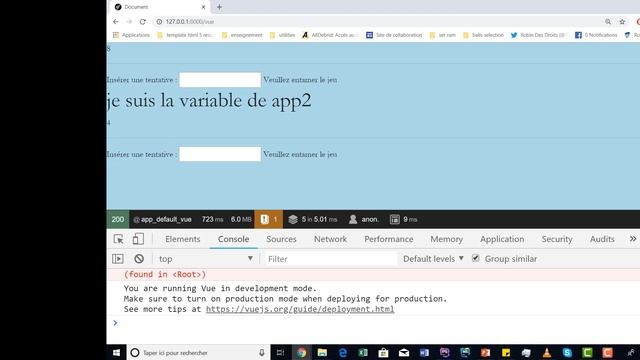Screen dimensions: 640x360
Task: Open the vuejs.org deployment guide link
Action: (x=300, y=309)
